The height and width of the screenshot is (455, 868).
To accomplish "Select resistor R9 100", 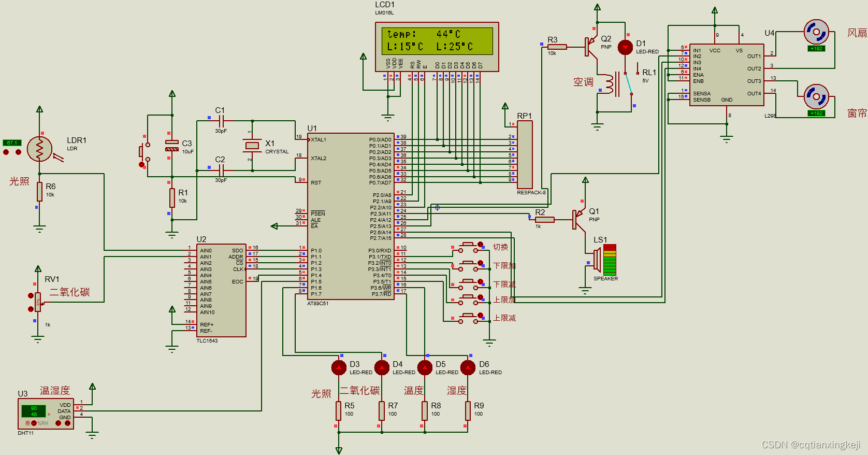I will pyautogui.click(x=468, y=411).
